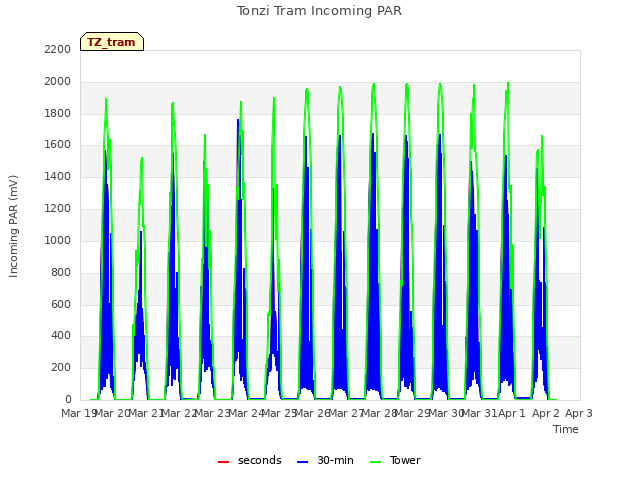
Task: Click the 200 y-axis tick label
Action: click(x=61, y=368)
